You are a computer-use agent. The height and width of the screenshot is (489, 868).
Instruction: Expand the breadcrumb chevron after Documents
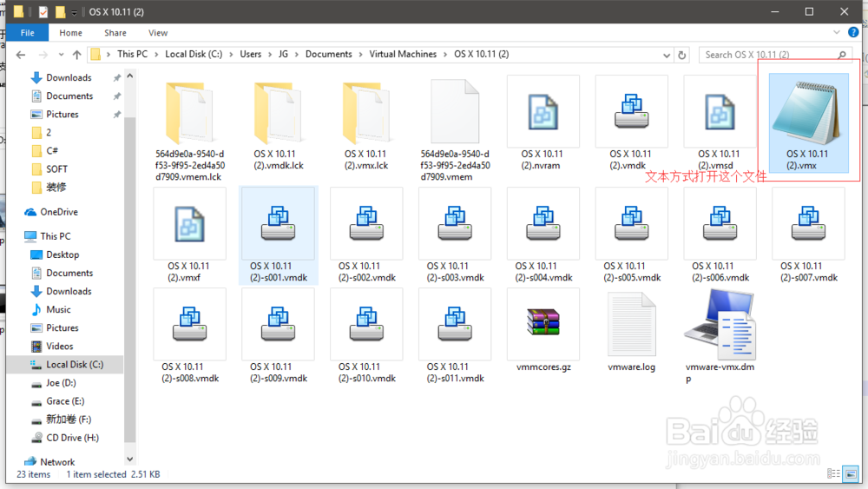pos(361,54)
